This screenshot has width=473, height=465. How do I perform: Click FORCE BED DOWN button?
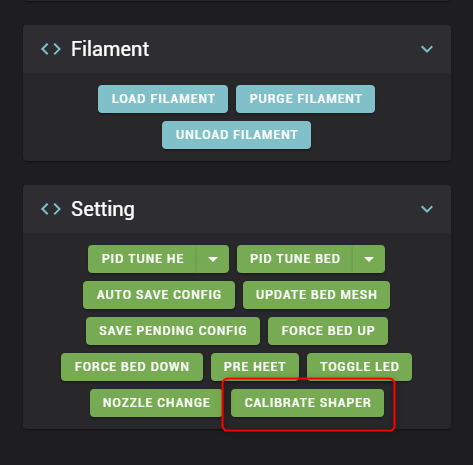tap(132, 367)
